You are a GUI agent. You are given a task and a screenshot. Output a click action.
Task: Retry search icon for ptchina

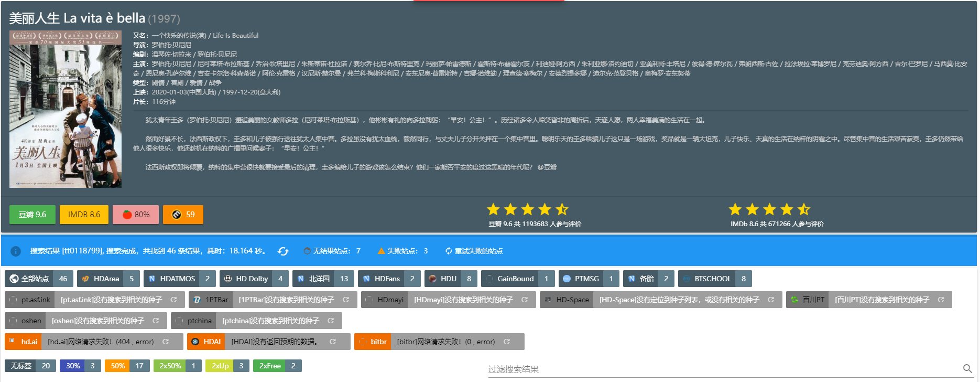point(331,321)
